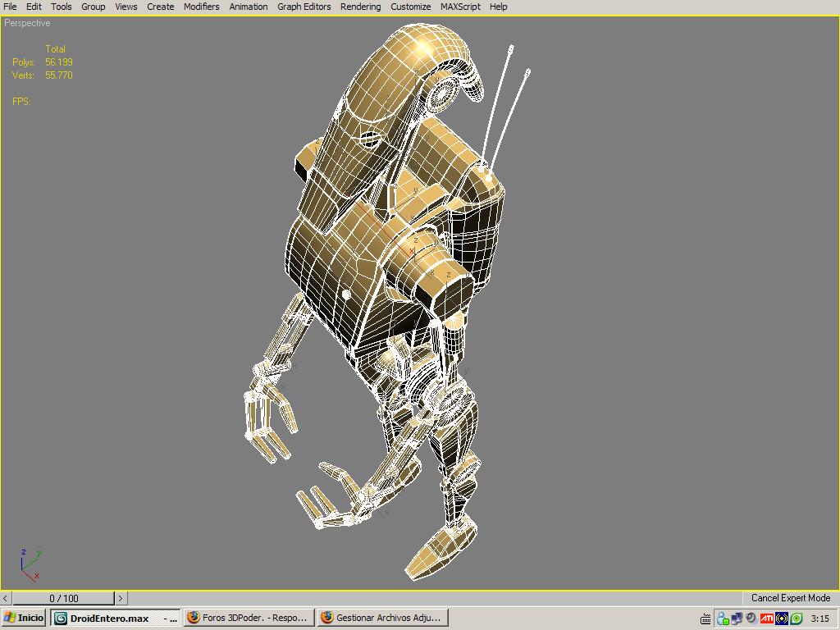Step time slider forward one frame

pyautogui.click(x=121, y=598)
